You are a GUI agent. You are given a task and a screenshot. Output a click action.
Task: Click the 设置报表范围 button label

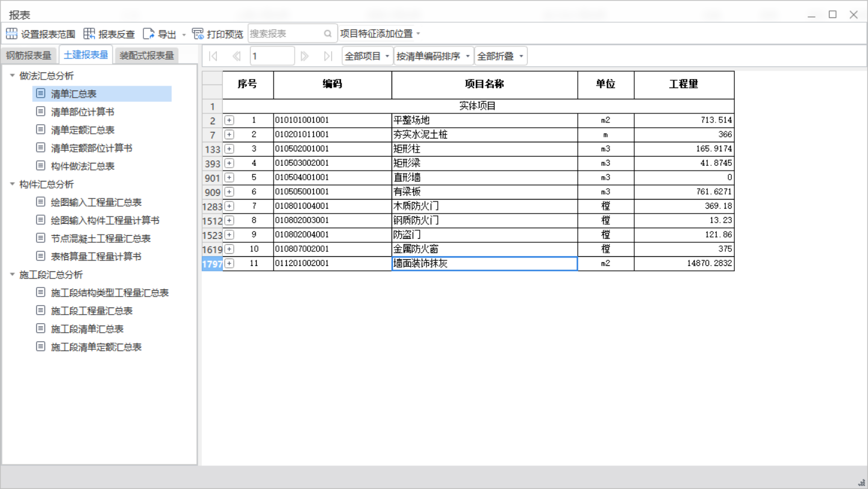(48, 34)
